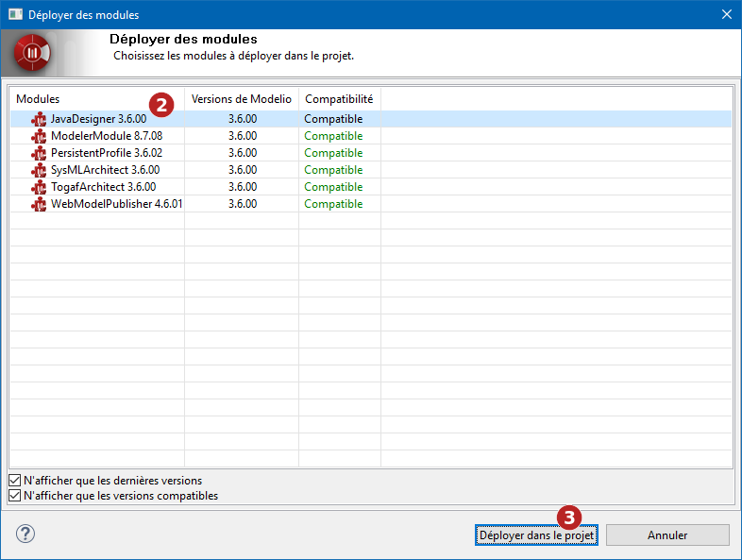Click Modelio version 3.6.00 in SysMLArchitect row
The width and height of the screenshot is (742, 560).
coord(243,170)
